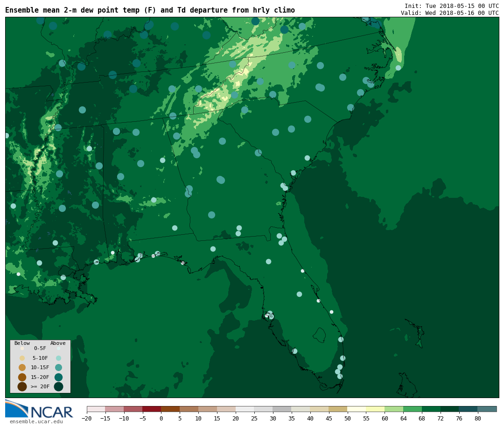Pick the darkest green 72 to 76 colorbar swatch

click(450, 409)
